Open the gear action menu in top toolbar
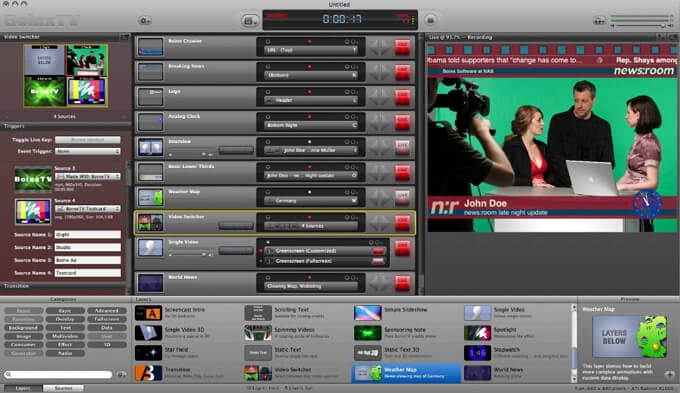 coord(145,20)
